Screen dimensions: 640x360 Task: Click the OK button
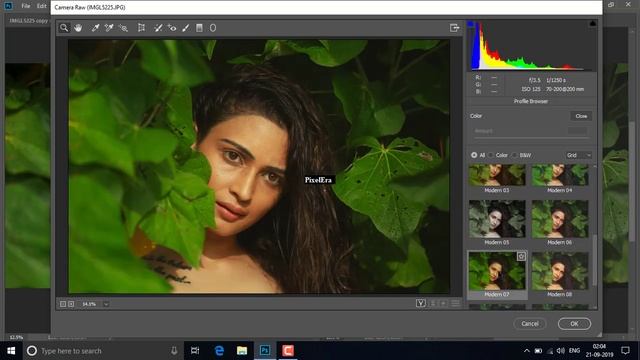click(x=574, y=324)
